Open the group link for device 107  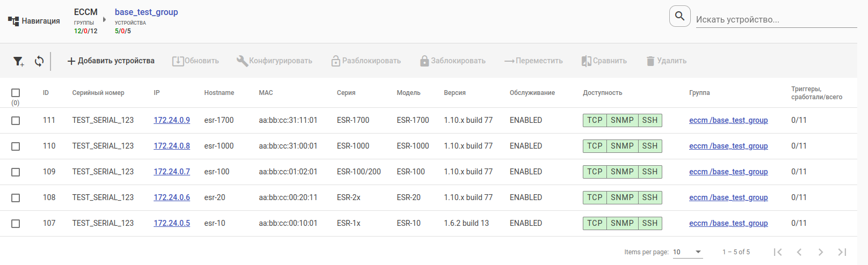point(728,223)
